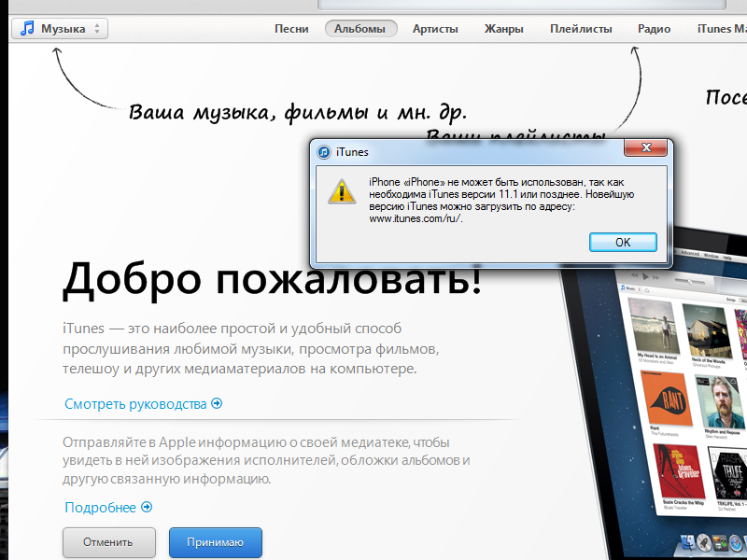Click the iTunes icon in dialog title bar
Screen dimensions: 747x560
[x=324, y=152]
